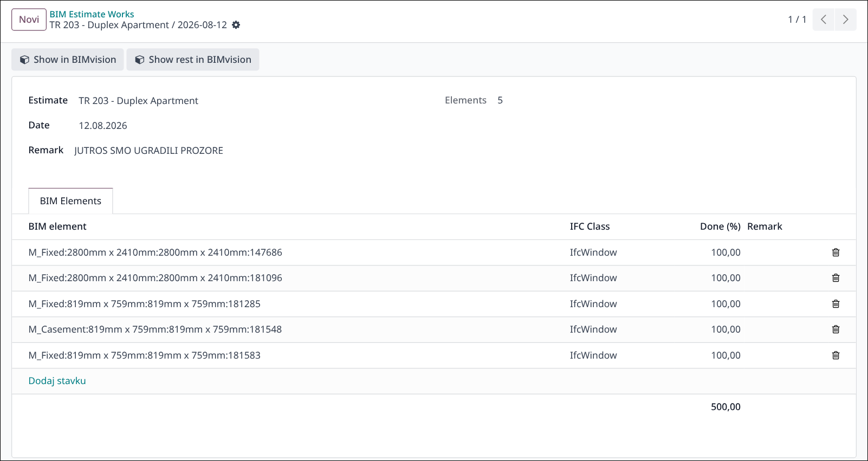This screenshot has width=868, height=461.
Task: Click IfcWindow cell in the 147686 row
Action: tap(593, 252)
